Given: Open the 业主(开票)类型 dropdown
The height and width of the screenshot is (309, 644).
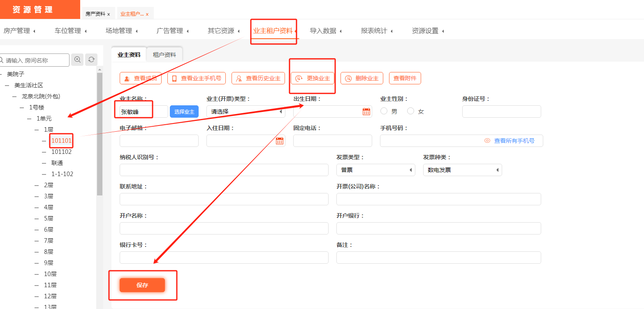Looking at the screenshot, I should coord(246,112).
